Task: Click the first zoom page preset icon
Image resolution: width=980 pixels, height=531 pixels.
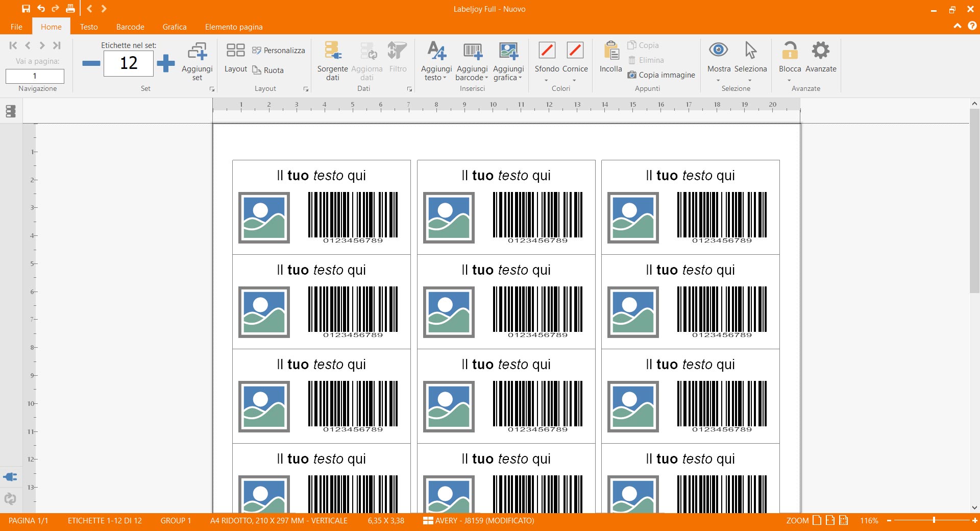Action: coord(817,520)
